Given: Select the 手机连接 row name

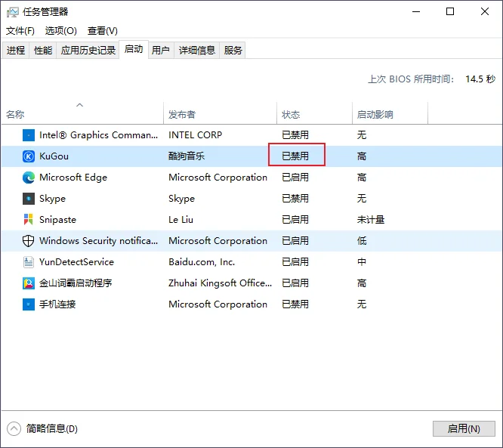Looking at the screenshot, I should 57,304.
